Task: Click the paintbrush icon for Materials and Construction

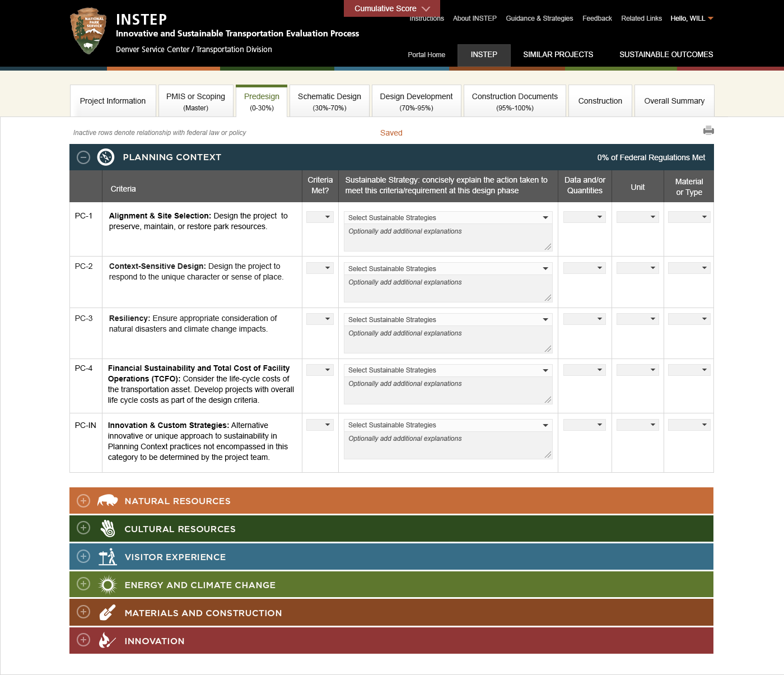Action: click(x=107, y=612)
